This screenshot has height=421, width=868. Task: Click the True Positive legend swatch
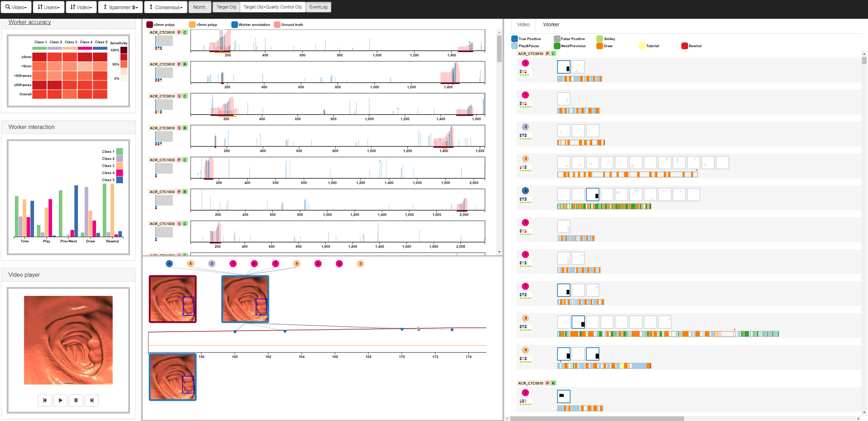pyautogui.click(x=515, y=39)
